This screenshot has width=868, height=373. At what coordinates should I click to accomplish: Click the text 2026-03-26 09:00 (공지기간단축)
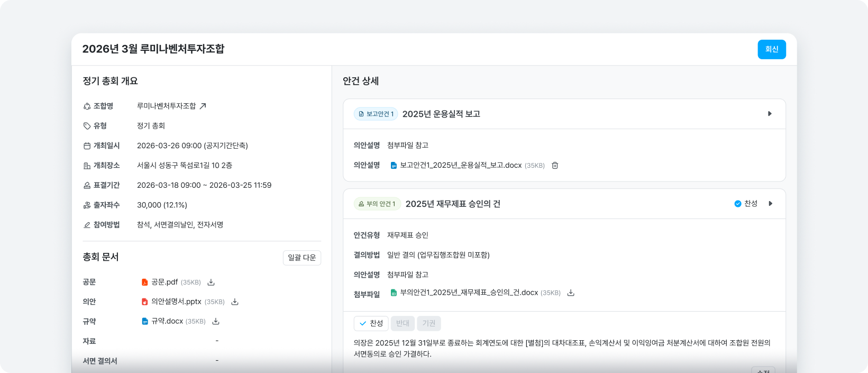pos(193,145)
